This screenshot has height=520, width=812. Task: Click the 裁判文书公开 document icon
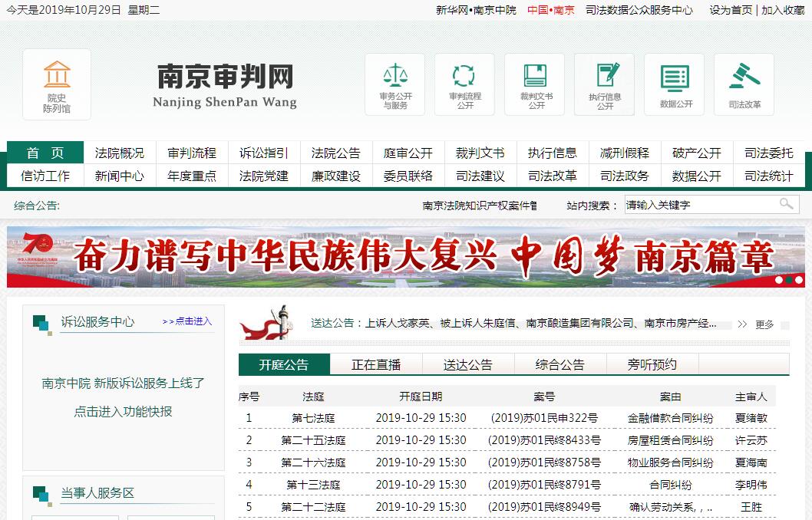point(535,84)
